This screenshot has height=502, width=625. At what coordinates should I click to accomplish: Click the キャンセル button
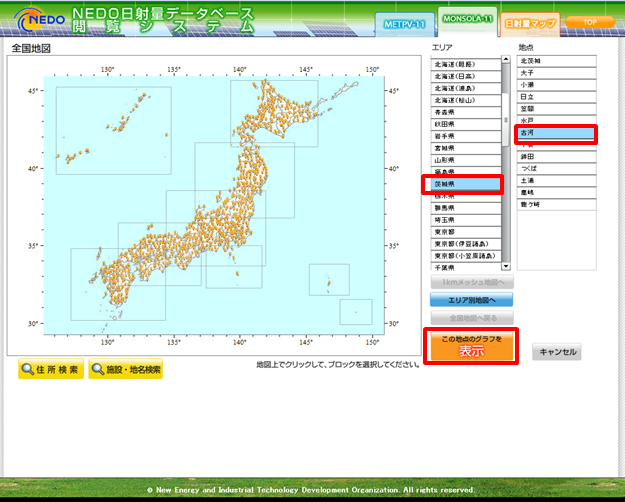[556, 352]
